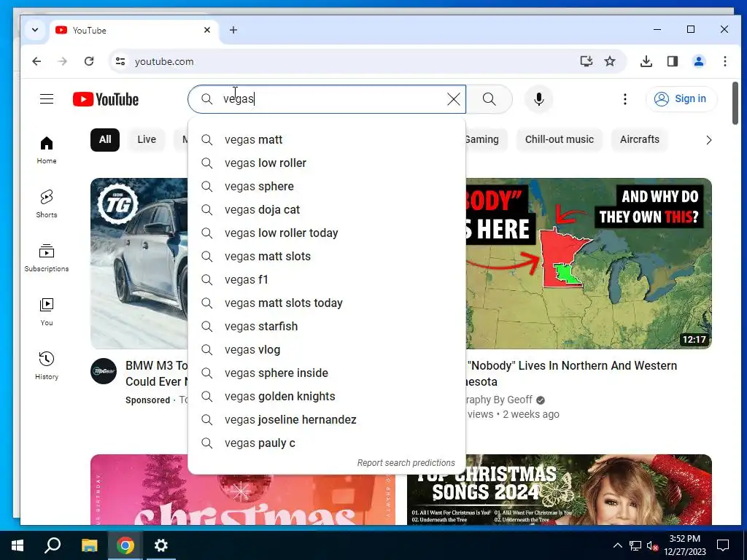Screen dimensions: 747x560
Task: Open YouTube settings three-dot menu
Action: (625, 99)
